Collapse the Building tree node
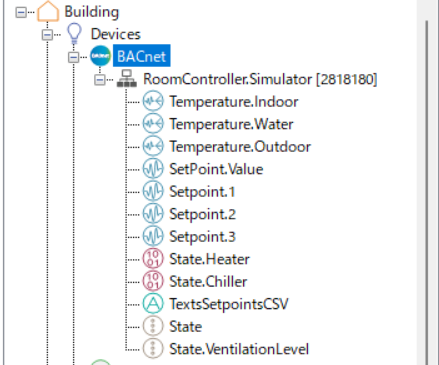Image resolution: width=439 pixels, height=365 pixels. pos(21,12)
